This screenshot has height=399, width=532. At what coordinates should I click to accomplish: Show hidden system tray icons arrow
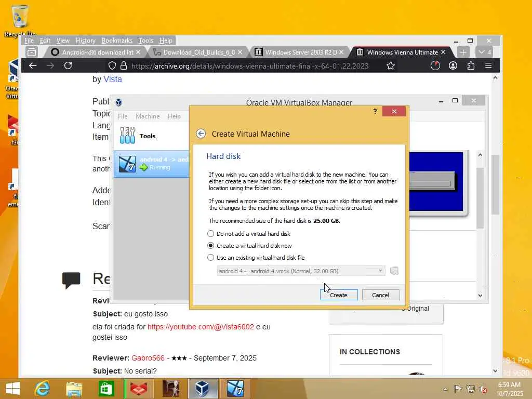coord(445,389)
